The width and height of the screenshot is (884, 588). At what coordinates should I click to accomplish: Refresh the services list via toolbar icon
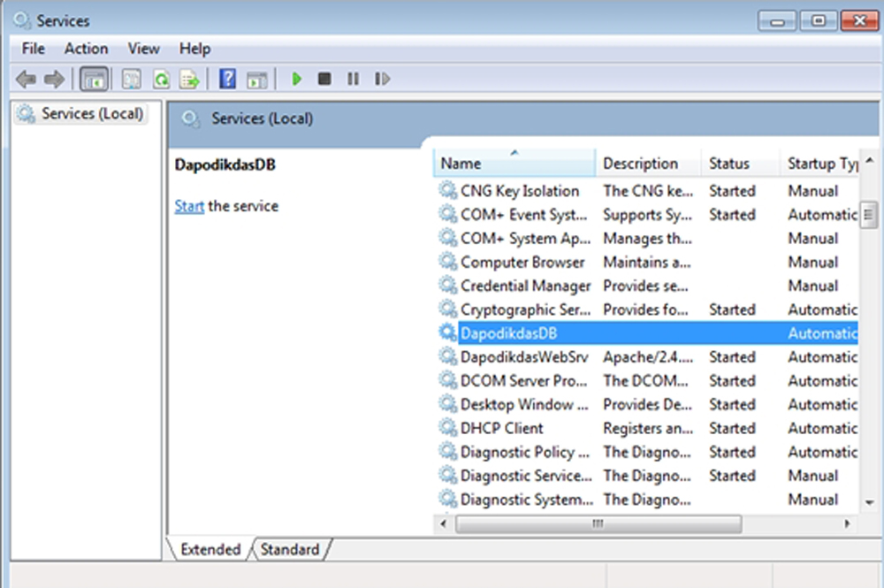161,79
